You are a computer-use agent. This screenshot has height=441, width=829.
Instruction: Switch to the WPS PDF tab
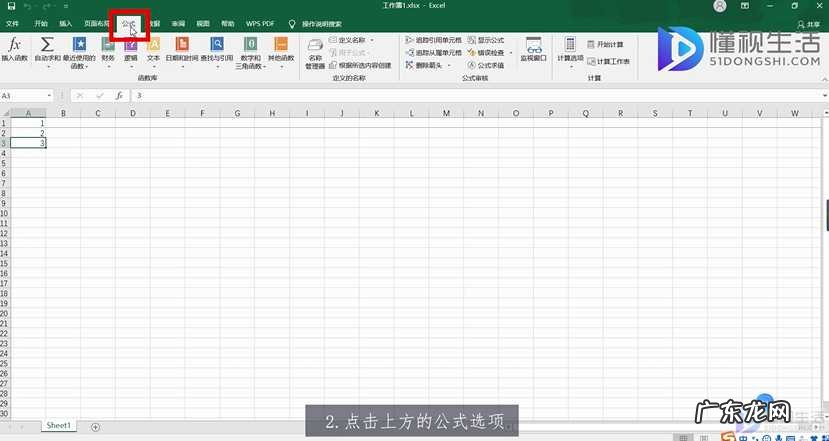260,24
